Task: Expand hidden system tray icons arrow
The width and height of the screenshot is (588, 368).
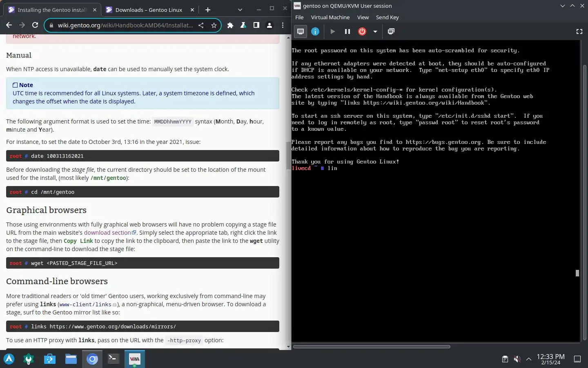Action: [529, 359]
